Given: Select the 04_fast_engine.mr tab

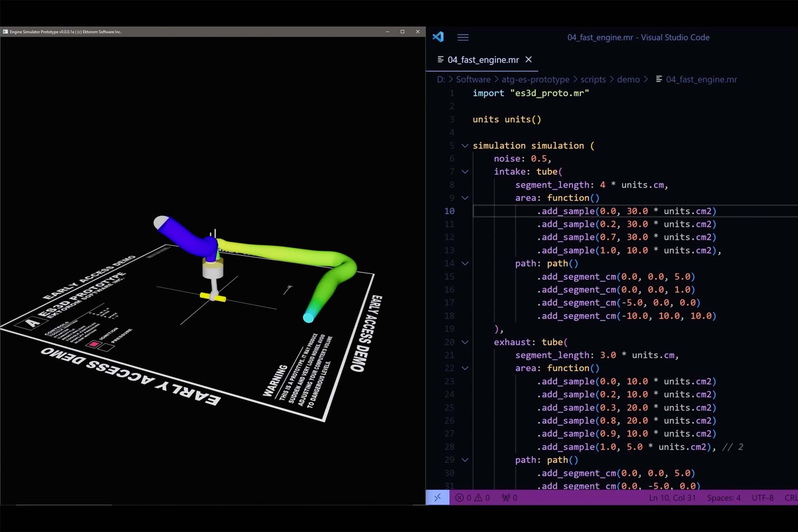Looking at the screenshot, I should coord(483,60).
